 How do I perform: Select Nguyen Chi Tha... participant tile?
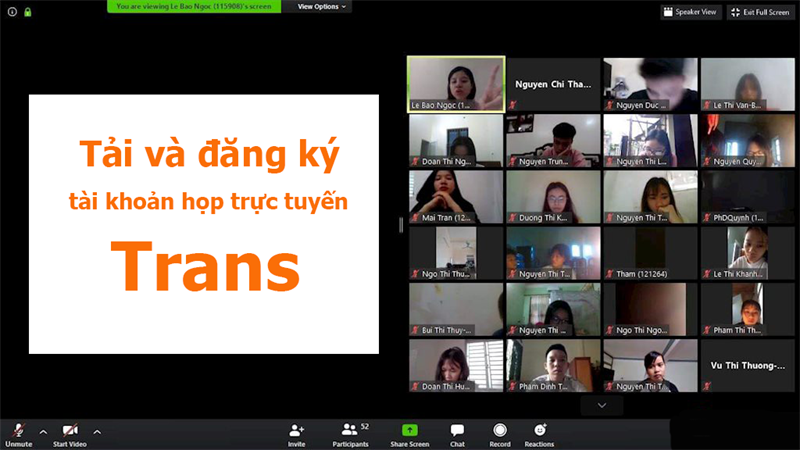click(553, 84)
